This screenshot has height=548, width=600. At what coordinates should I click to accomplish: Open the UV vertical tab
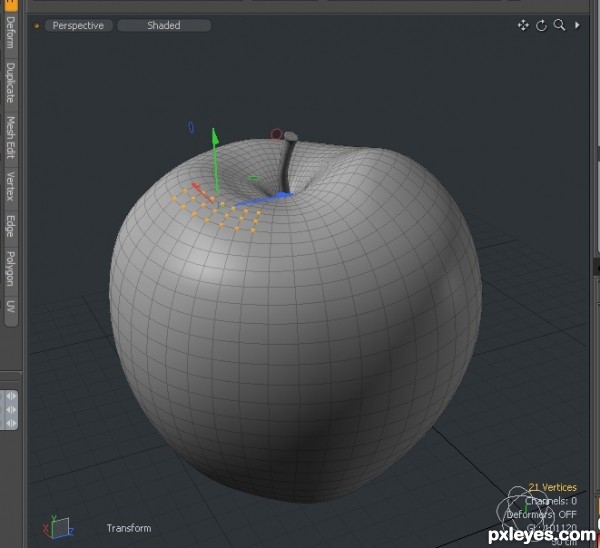point(11,307)
